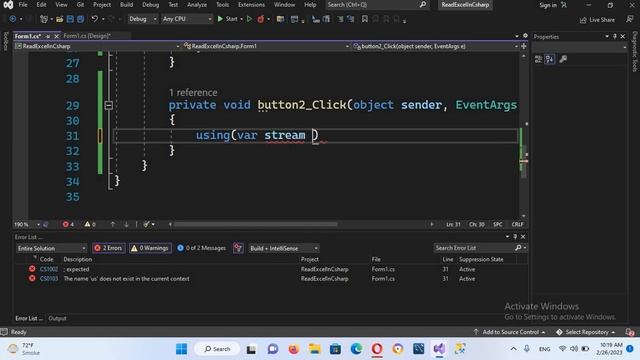
Task: Toggle the 0 of 2 Messages filter
Action: click(x=201, y=248)
